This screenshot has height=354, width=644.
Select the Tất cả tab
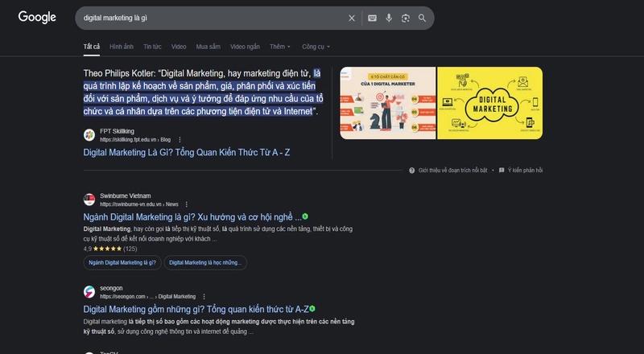(x=92, y=47)
